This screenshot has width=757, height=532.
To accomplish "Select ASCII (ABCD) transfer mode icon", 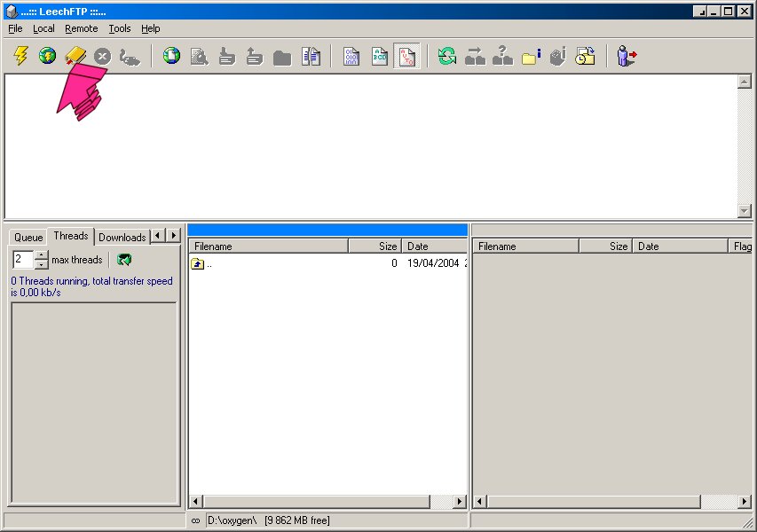I will 380,57.
